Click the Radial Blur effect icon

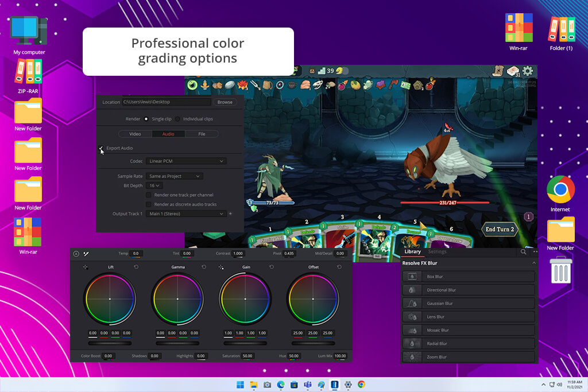coord(412,344)
